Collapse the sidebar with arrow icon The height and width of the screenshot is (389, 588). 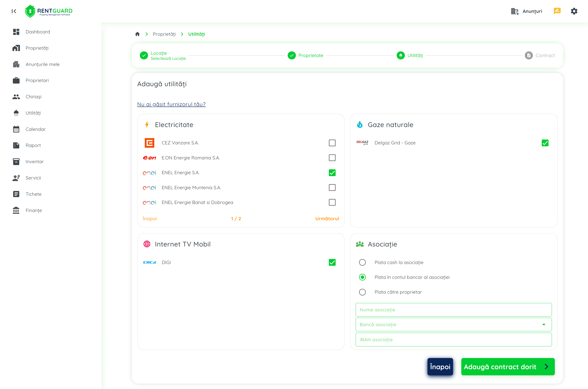coord(14,11)
